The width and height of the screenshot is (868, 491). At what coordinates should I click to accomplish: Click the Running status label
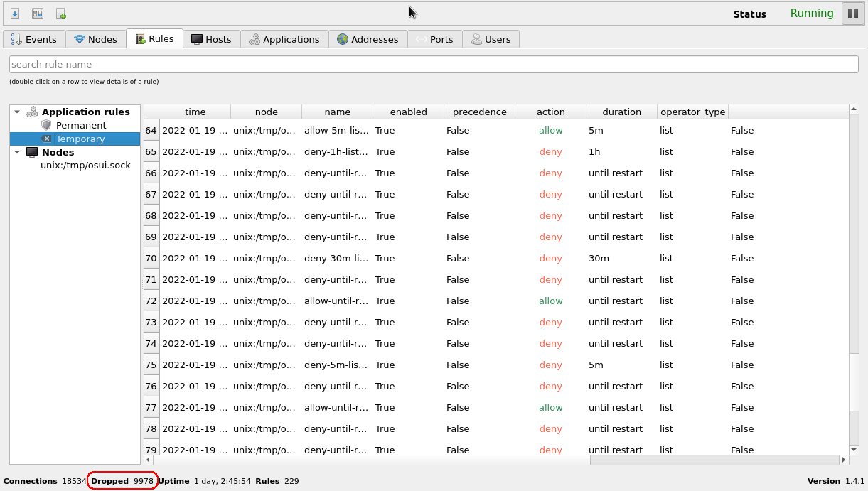tap(812, 14)
